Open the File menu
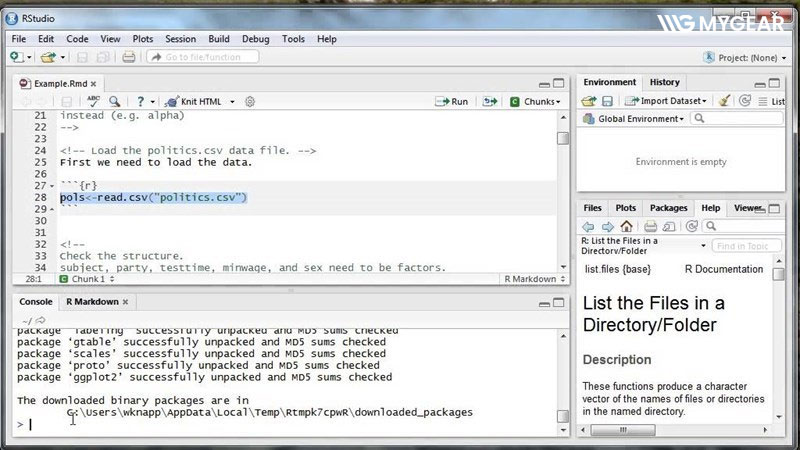 (x=18, y=39)
